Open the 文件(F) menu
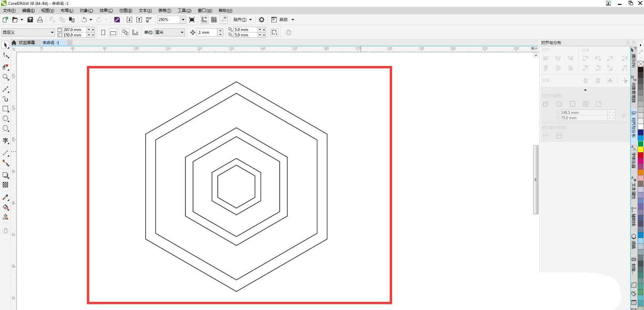This screenshot has width=644, height=310. coord(9,10)
